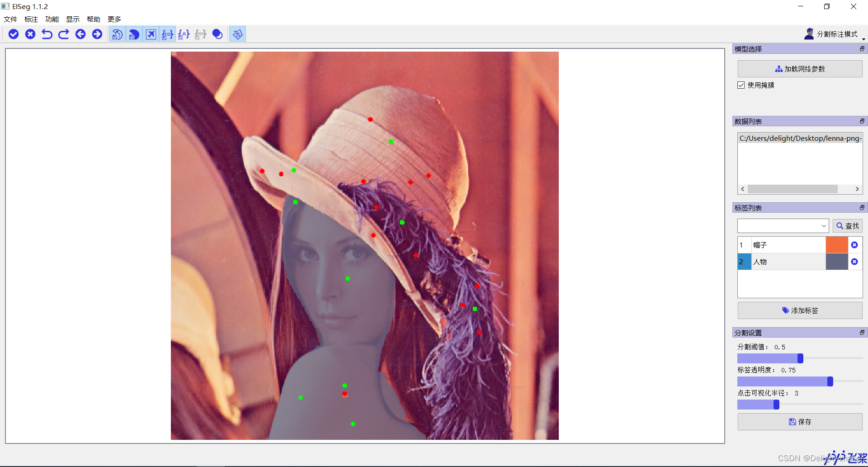Open the 显示 menu
This screenshot has height=467, width=868.
click(x=73, y=19)
